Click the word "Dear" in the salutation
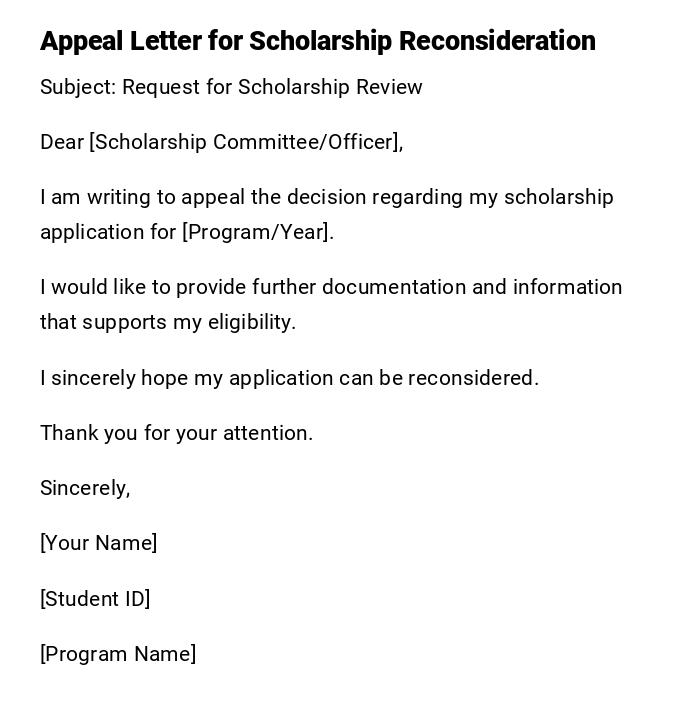700x716 pixels. point(62,142)
